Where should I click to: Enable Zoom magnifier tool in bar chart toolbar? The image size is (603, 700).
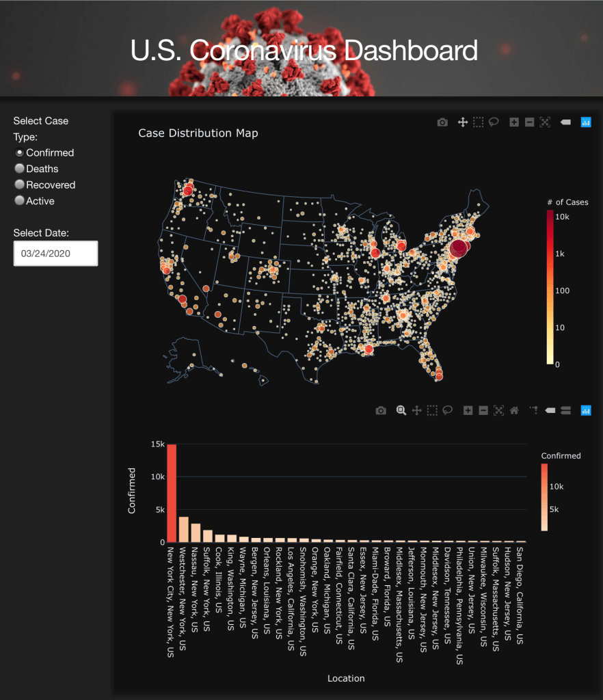401,410
